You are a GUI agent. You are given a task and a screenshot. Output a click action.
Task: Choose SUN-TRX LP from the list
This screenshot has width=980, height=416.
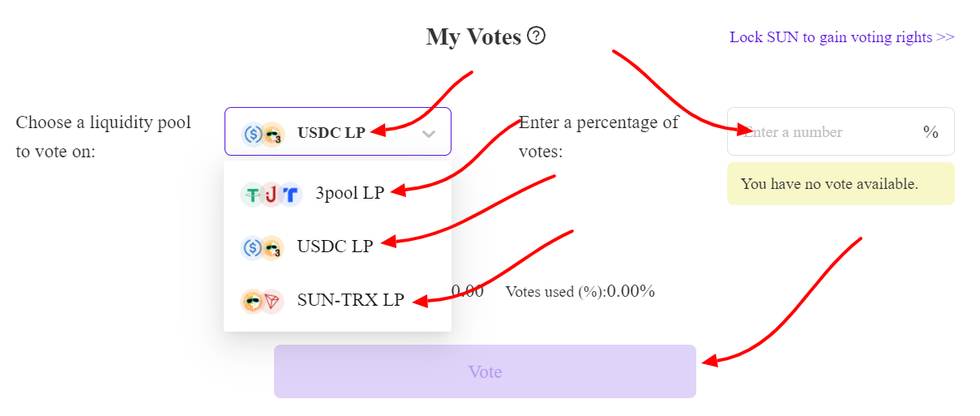tap(337, 300)
